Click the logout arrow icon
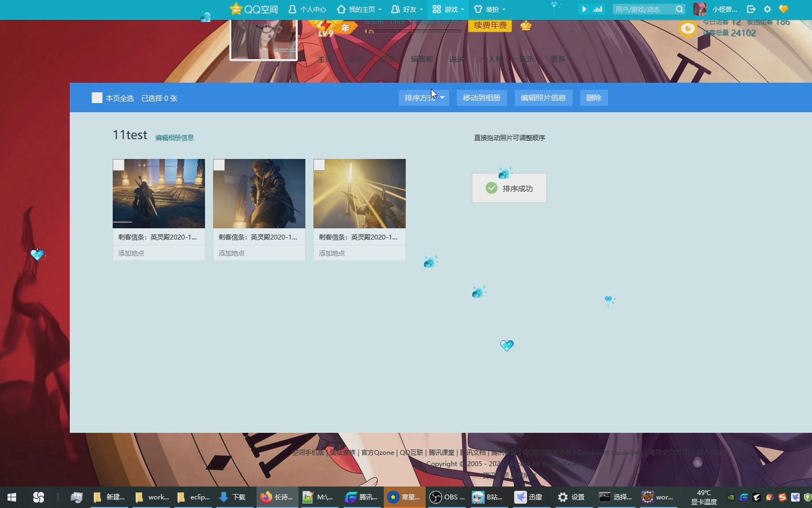812x508 pixels. click(751, 9)
